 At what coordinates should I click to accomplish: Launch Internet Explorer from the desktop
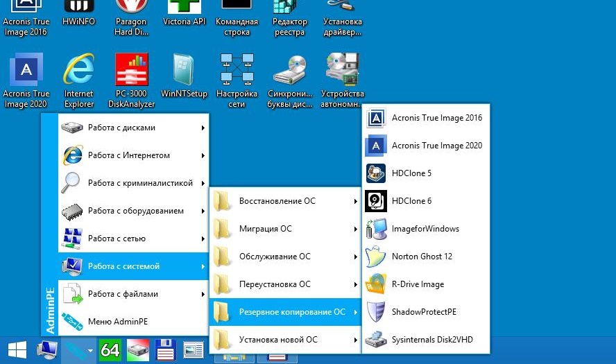[78, 80]
